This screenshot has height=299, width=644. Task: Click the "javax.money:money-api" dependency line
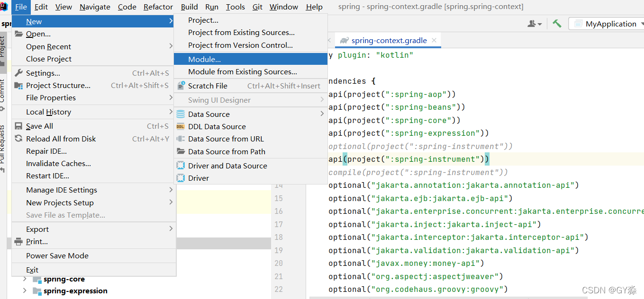pos(406,263)
